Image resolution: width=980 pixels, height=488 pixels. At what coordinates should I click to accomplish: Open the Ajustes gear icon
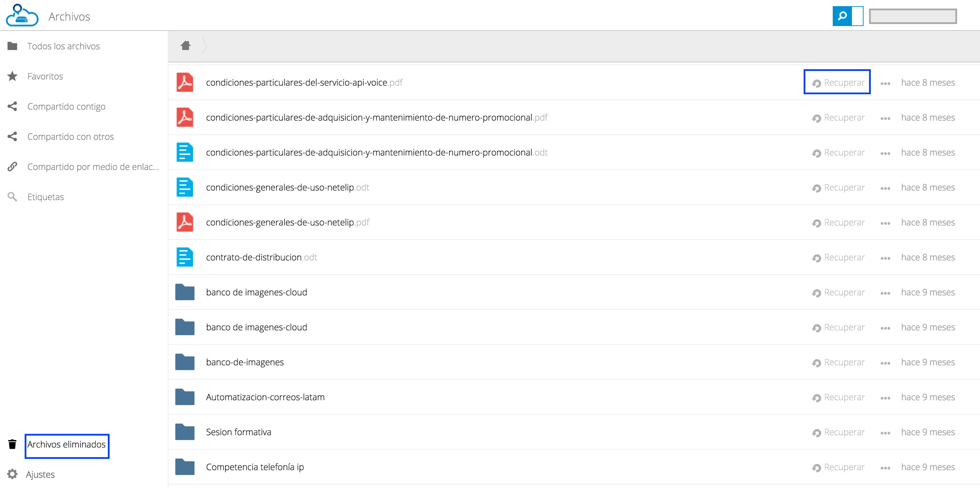click(x=12, y=474)
